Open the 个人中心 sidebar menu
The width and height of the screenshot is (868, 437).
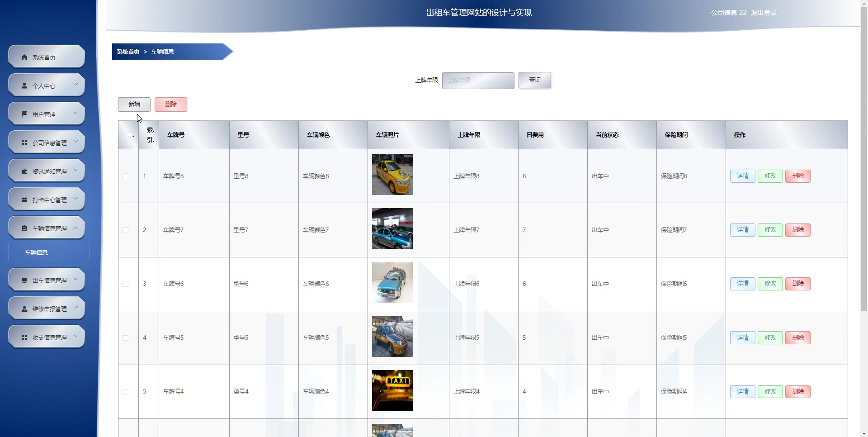(x=47, y=85)
